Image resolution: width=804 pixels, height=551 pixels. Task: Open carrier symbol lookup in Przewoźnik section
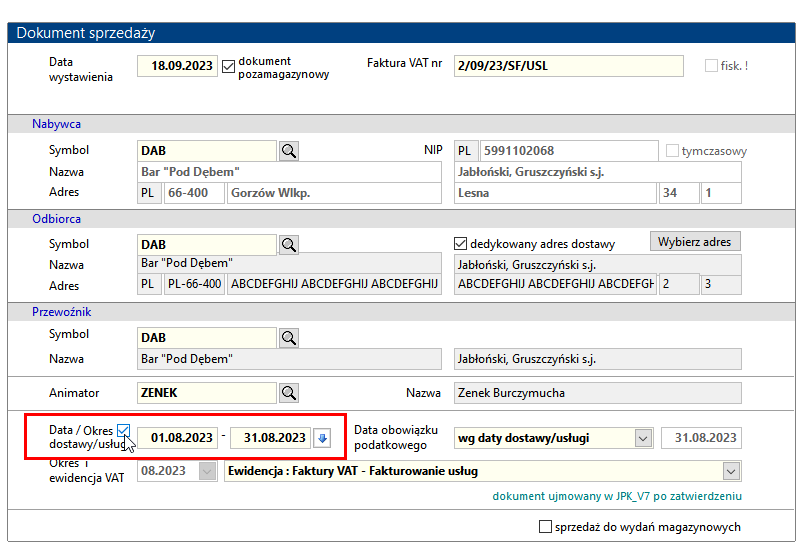tap(289, 338)
